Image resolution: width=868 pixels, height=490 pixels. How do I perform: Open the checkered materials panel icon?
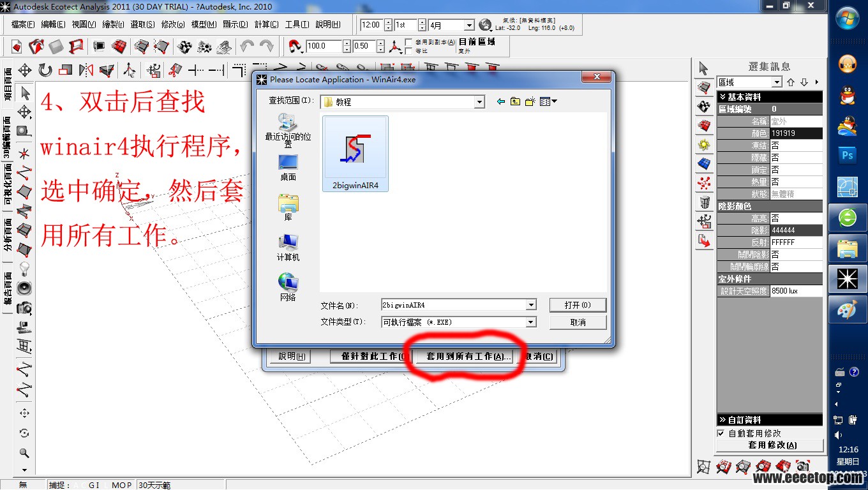pyautogui.click(x=704, y=107)
